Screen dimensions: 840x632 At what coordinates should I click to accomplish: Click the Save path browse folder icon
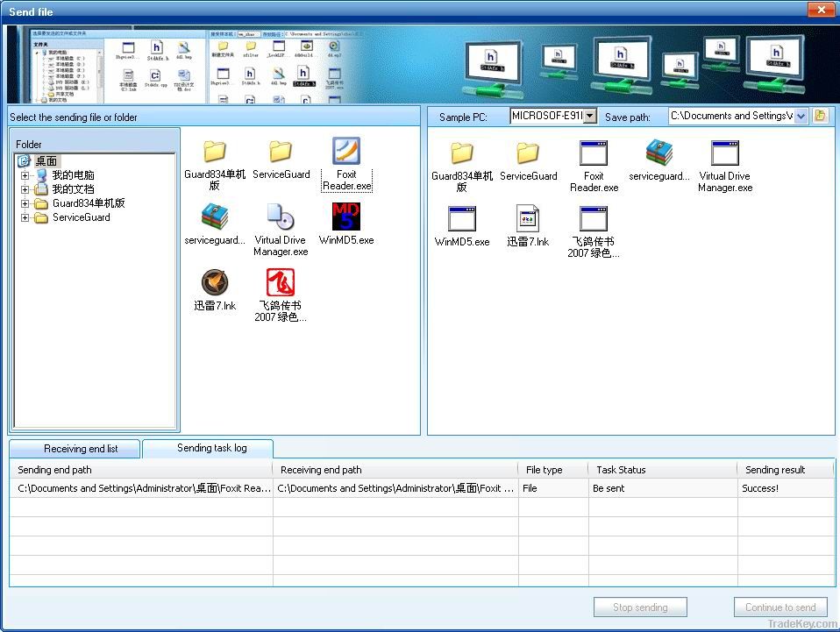click(x=821, y=115)
